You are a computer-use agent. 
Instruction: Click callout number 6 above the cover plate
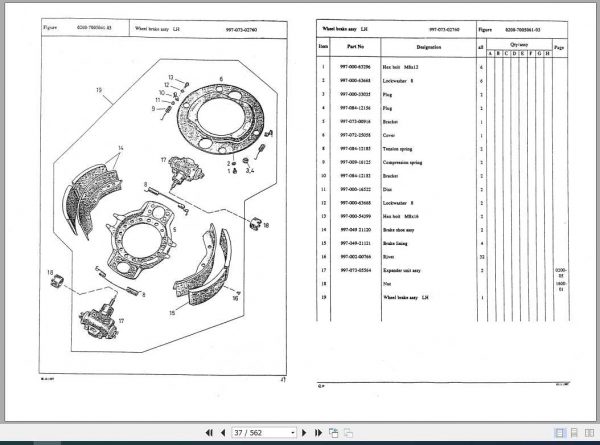tap(221, 79)
